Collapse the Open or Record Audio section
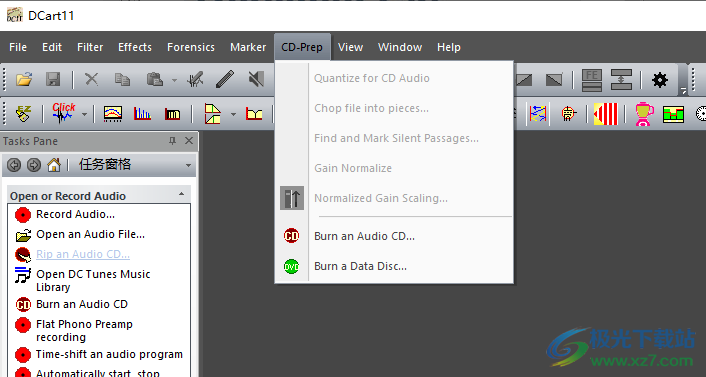Screen dimensions: 706x377 (x=181, y=194)
